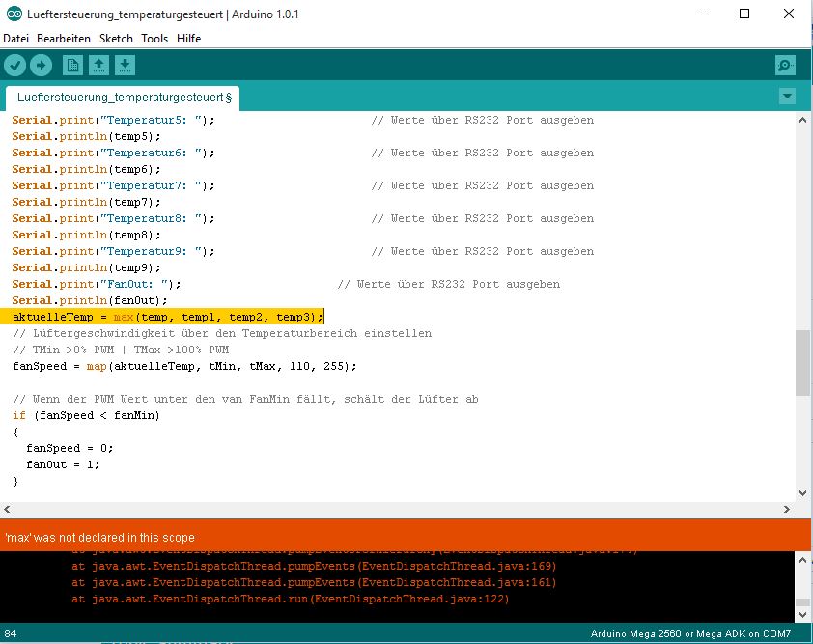The image size is (813, 644).
Task: Click the 'TMin->0% PWM' comment line
Action: [121, 350]
